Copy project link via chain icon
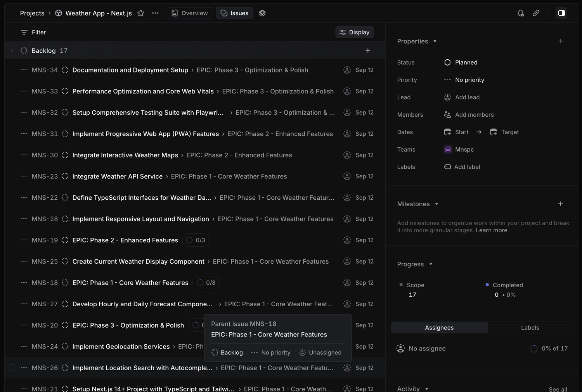Screen dimensions: 582x392 [536, 13]
